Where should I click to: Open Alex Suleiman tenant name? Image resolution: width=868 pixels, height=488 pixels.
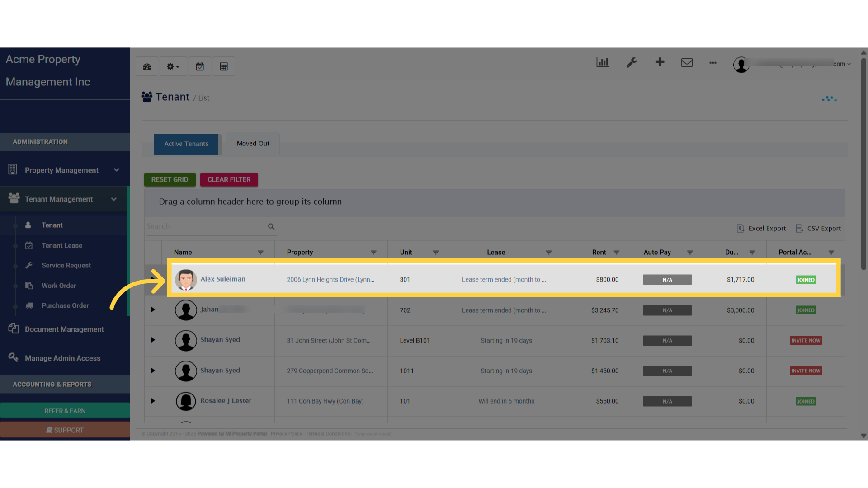click(223, 279)
